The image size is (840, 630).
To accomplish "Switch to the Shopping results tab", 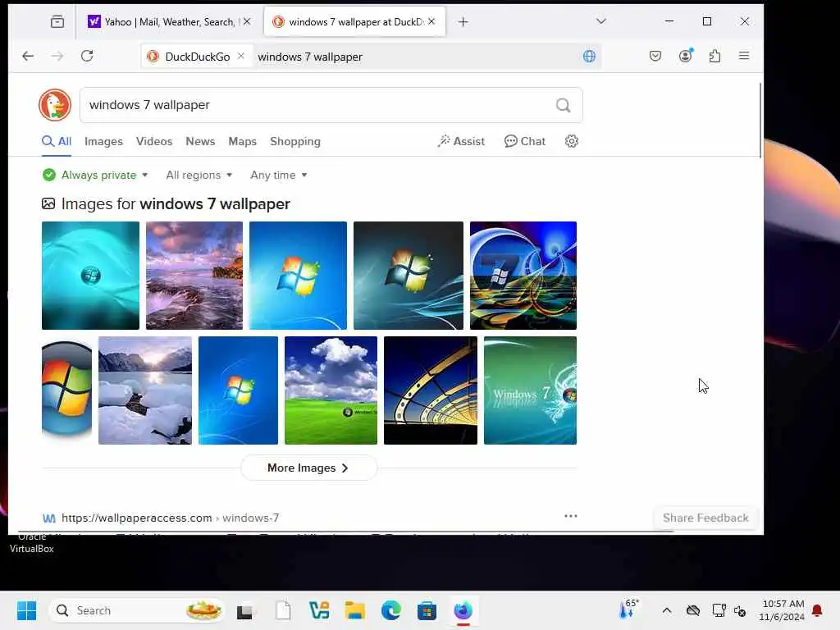I will pos(295,141).
